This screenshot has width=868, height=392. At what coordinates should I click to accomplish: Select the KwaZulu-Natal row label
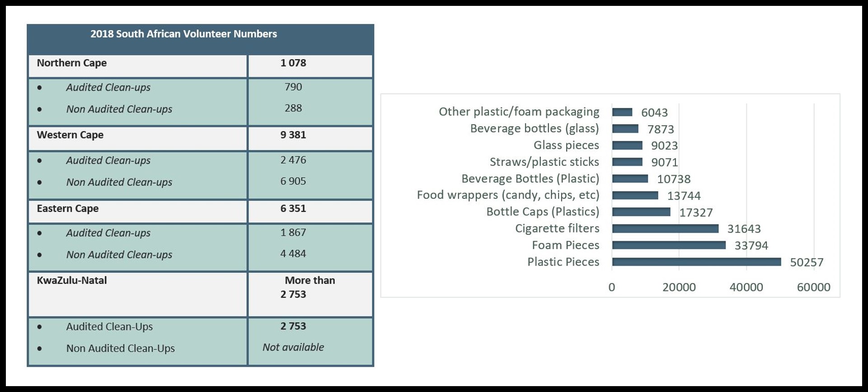[72, 280]
